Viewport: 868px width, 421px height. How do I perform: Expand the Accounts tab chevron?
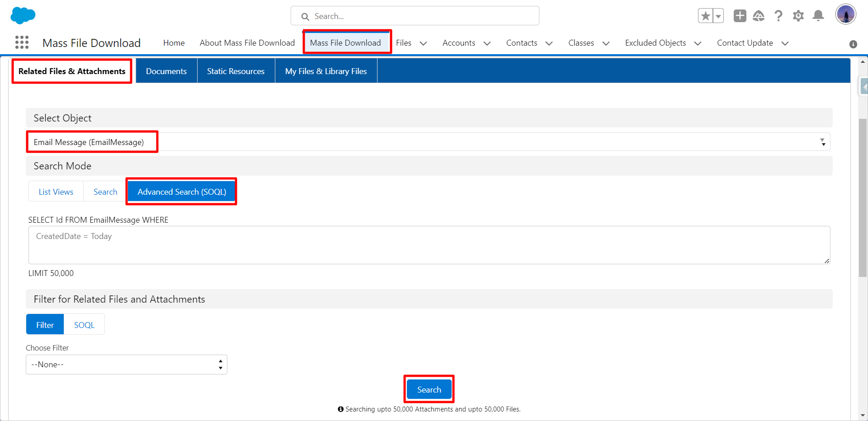point(487,43)
